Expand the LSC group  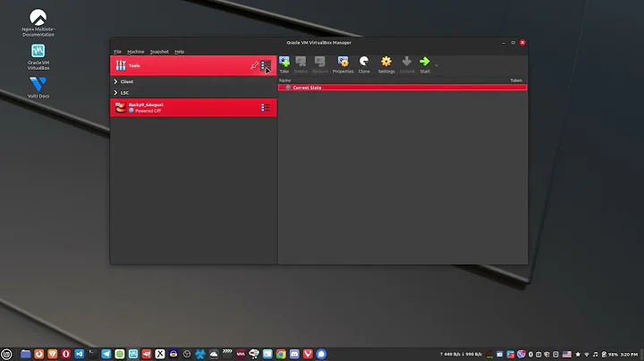115,93
